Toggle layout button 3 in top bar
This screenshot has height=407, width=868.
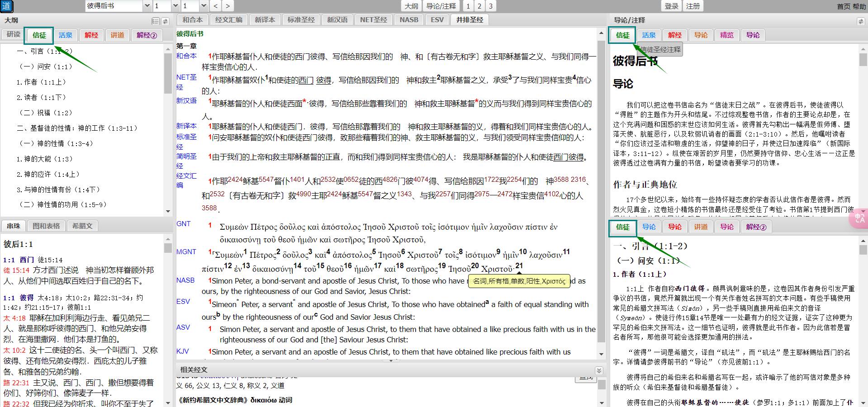[x=491, y=6]
